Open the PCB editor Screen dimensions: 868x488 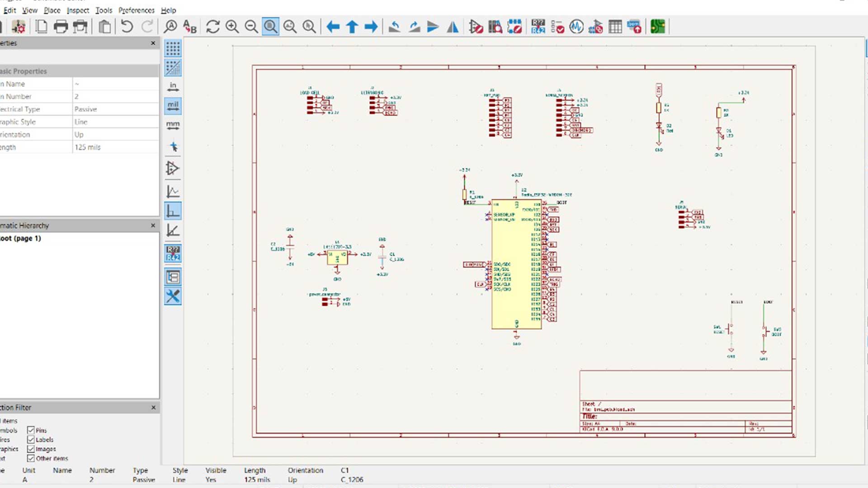click(x=658, y=27)
